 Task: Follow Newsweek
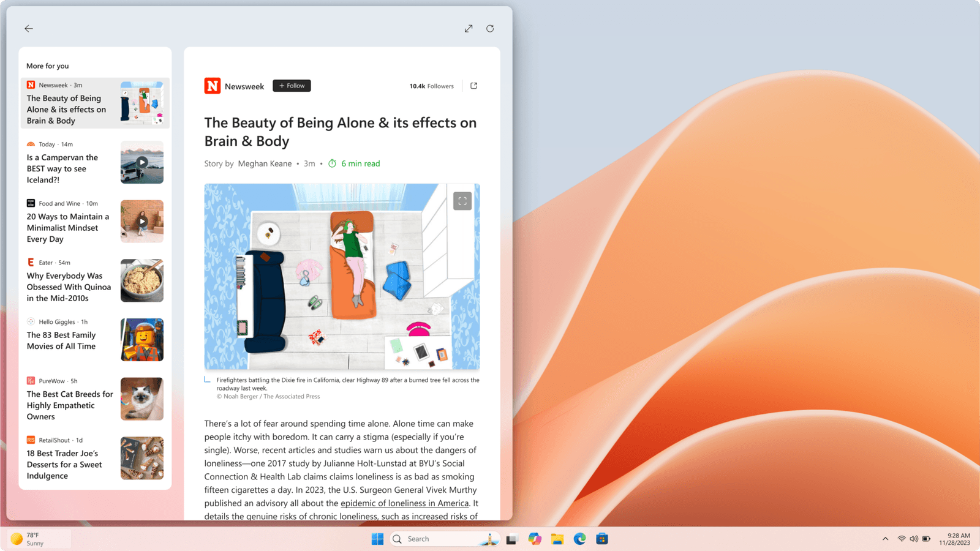[x=292, y=85]
